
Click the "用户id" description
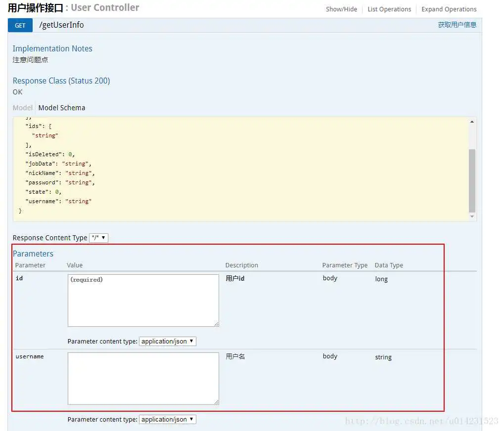point(235,278)
